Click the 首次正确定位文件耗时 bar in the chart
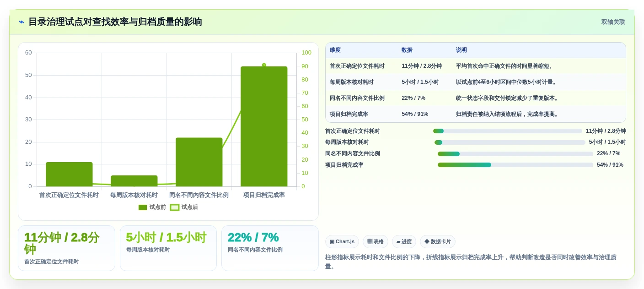 69,174
